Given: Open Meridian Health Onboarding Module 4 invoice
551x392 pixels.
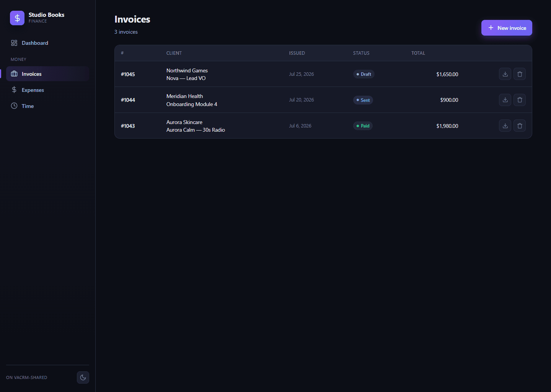Looking at the screenshot, I should [x=323, y=100].
